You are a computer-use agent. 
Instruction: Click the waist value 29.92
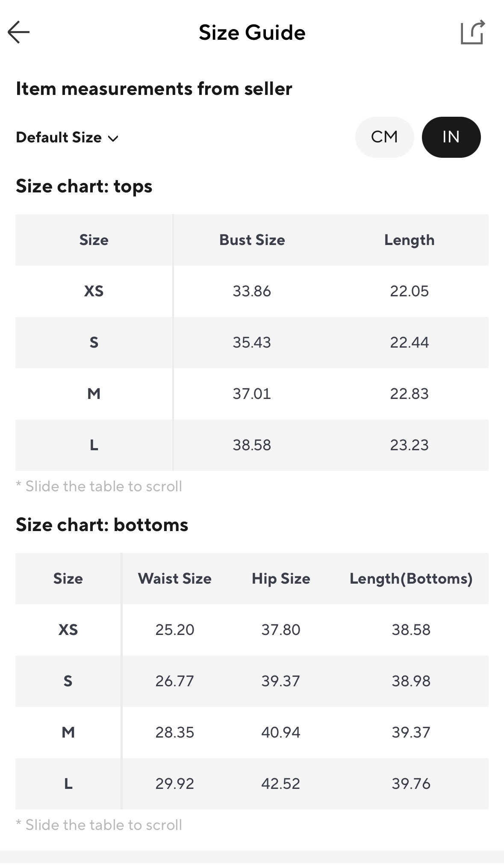click(x=174, y=784)
